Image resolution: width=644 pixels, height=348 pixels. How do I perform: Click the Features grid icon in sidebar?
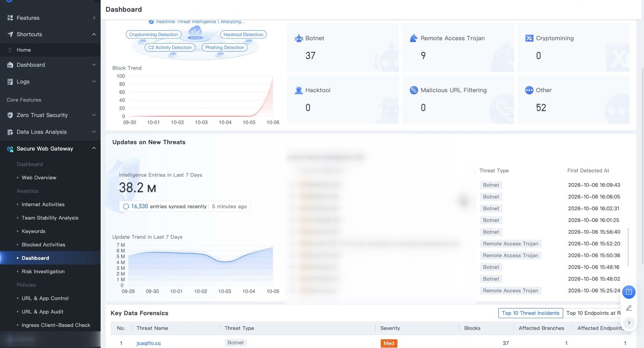(x=10, y=18)
